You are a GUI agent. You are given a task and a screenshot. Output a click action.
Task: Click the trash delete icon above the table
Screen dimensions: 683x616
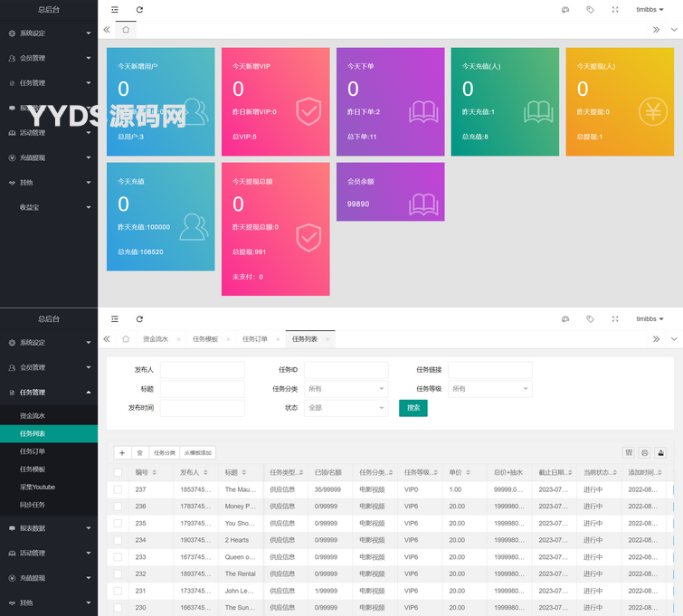click(x=139, y=452)
